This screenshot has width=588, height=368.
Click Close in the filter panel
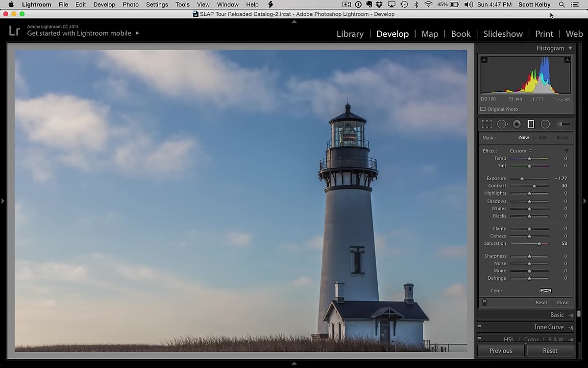click(x=563, y=303)
